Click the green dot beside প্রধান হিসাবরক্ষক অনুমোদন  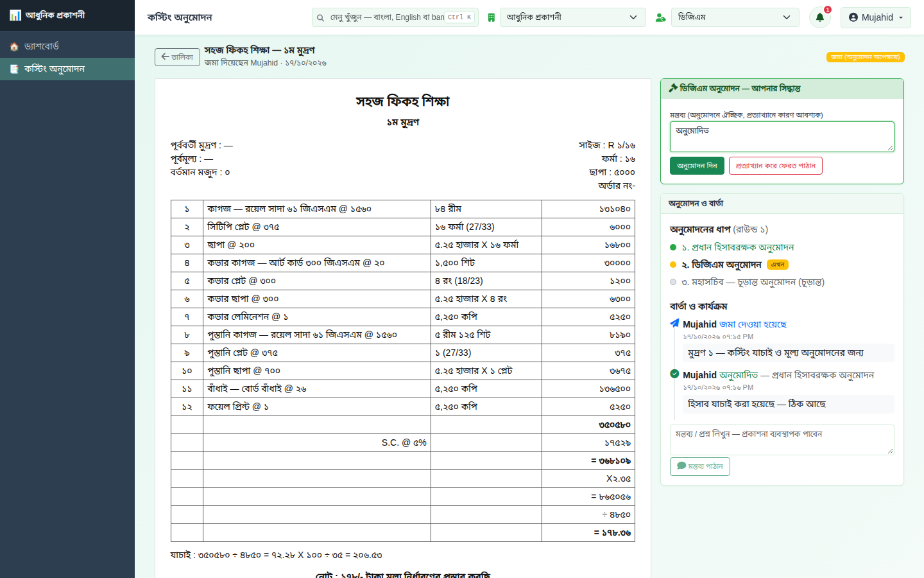(673, 247)
